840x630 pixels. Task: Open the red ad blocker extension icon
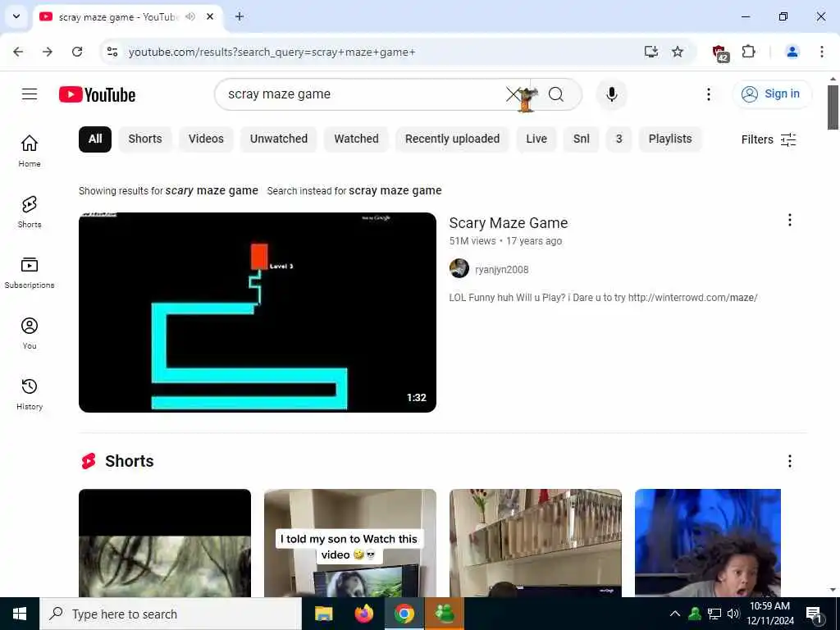(x=720, y=52)
